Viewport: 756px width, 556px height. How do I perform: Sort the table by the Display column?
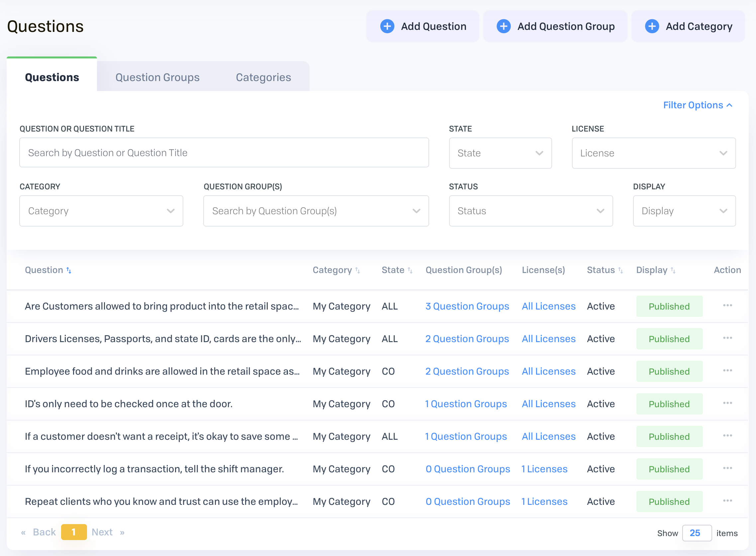pos(673,270)
